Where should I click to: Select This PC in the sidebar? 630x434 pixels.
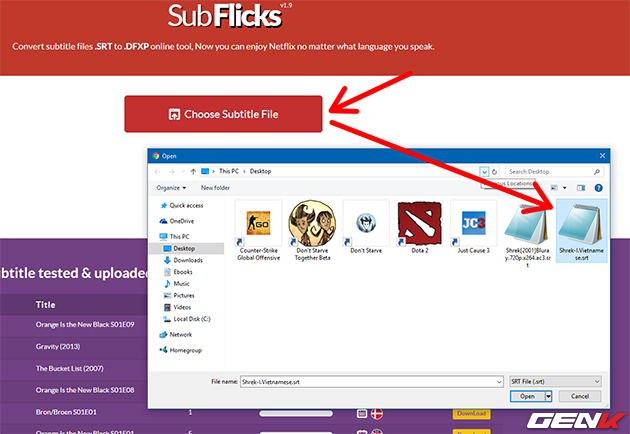pos(174,236)
